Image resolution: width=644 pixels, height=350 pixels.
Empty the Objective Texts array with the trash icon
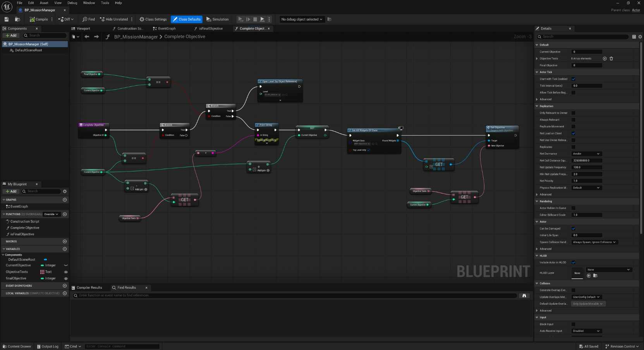coord(611,59)
